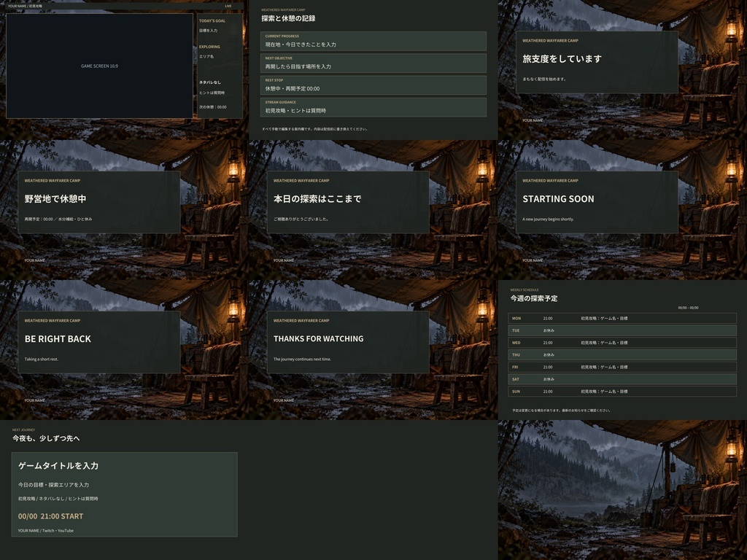Select the EXPLORING sidebar label
Image resolution: width=747 pixels, height=560 pixels.
[209, 47]
